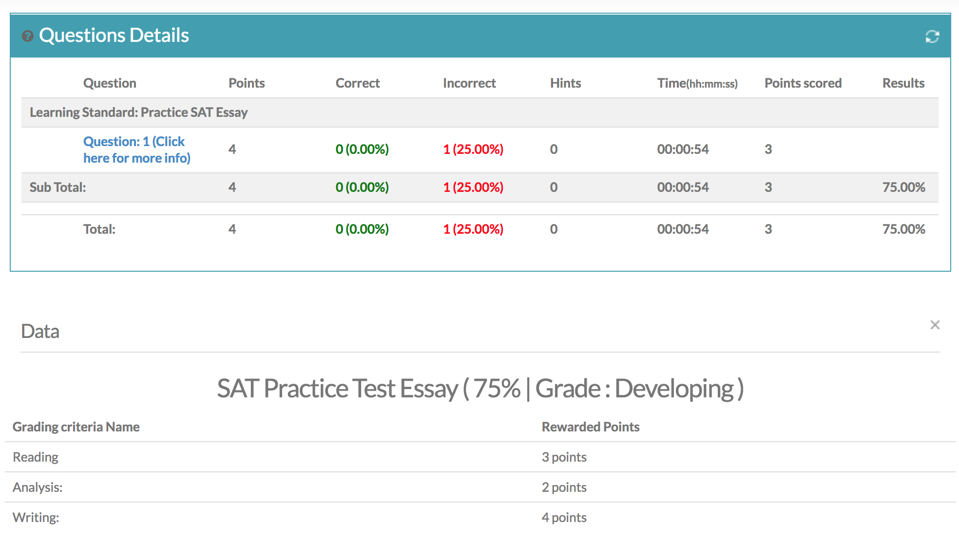The width and height of the screenshot is (959, 560).
Task: Click the SAT Practice Test Essay grade heading
Action: click(x=480, y=389)
